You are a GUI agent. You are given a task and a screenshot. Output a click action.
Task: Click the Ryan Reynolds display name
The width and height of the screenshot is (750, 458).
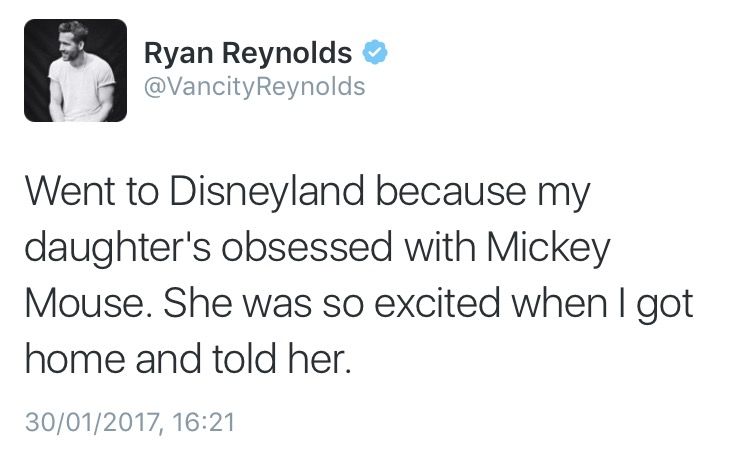[x=248, y=52]
